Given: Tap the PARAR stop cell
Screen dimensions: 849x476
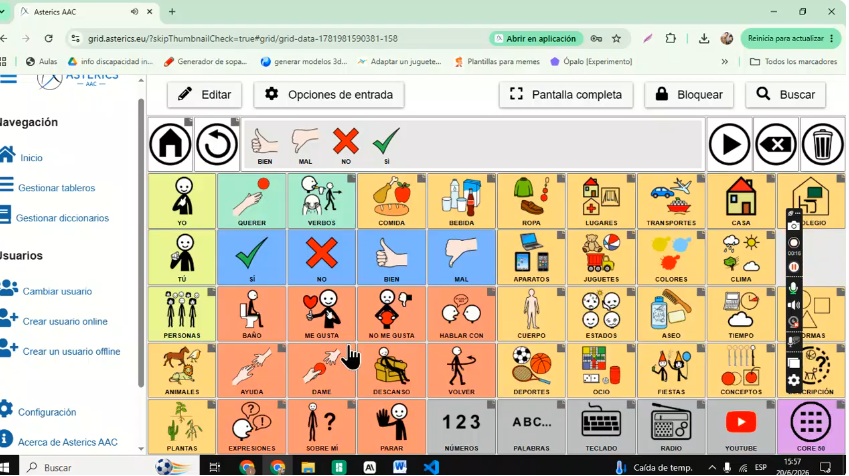Looking at the screenshot, I should pos(391,426).
